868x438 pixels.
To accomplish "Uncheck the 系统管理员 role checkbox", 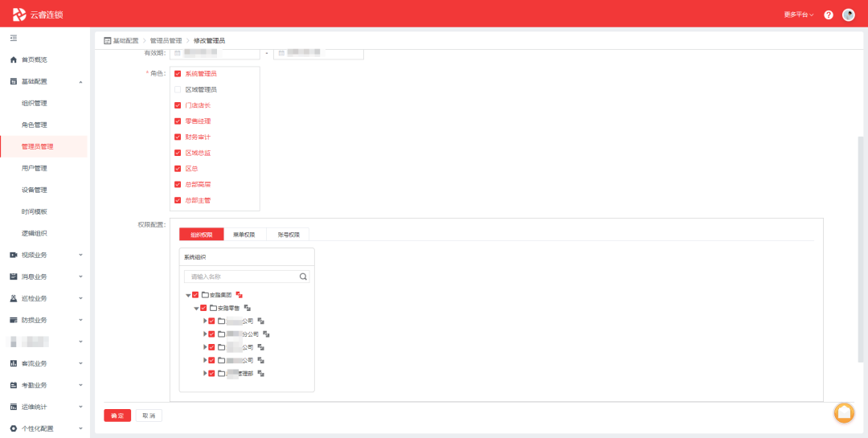I will [178, 74].
